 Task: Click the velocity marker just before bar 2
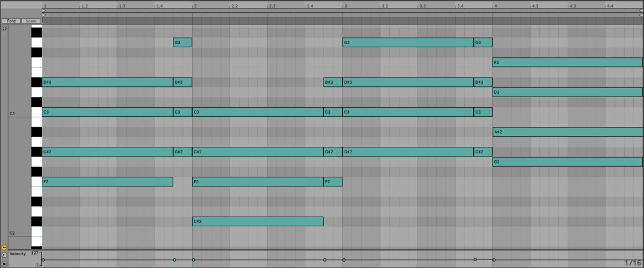click(174, 260)
